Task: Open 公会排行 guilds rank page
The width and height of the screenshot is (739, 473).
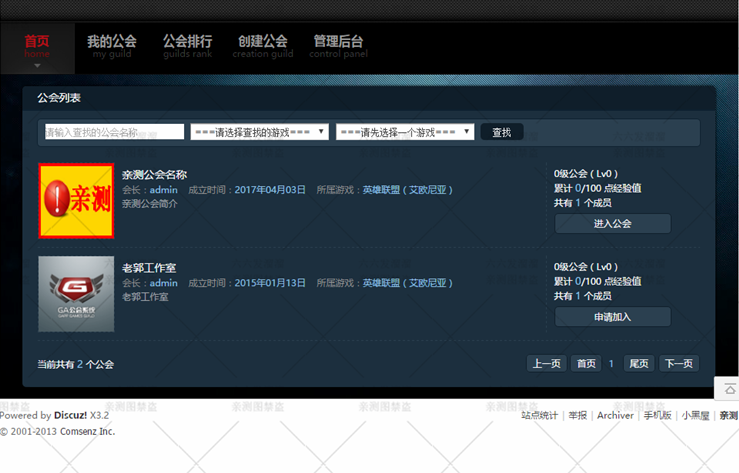Action: (188, 47)
